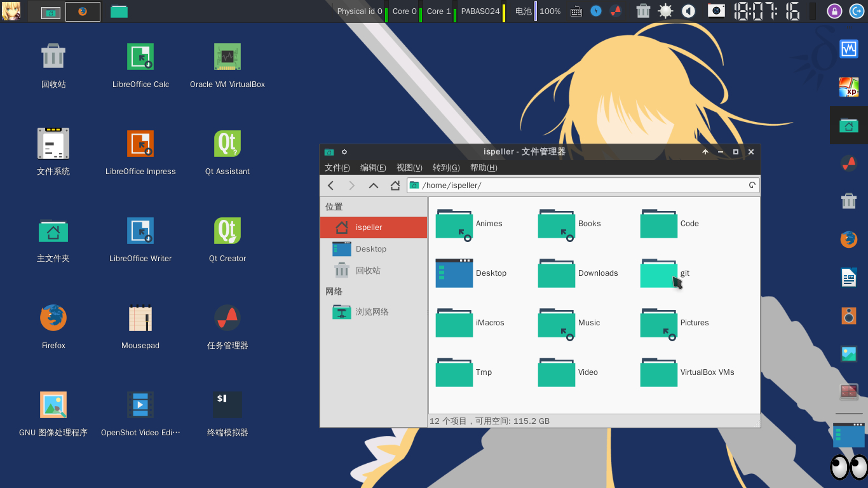
Task: Select the Downloads folder
Action: click(578, 273)
